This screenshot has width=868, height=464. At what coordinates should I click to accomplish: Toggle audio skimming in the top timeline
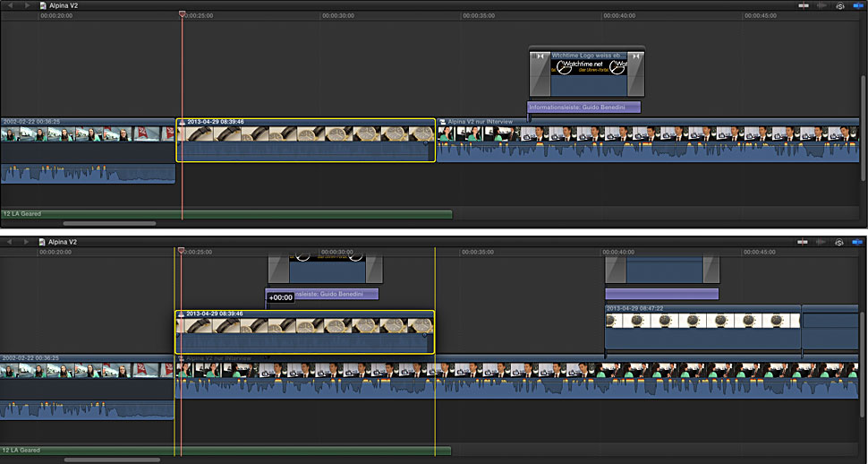(821, 4)
